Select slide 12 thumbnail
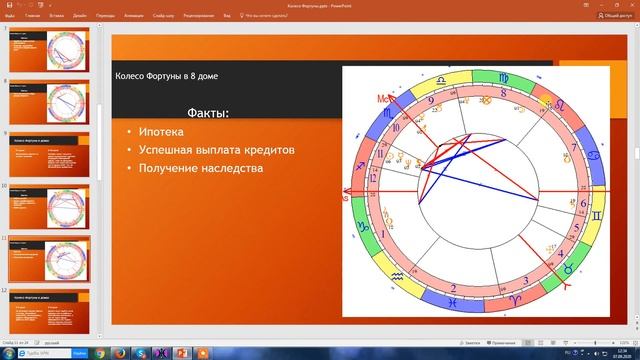 coord(49,311)
